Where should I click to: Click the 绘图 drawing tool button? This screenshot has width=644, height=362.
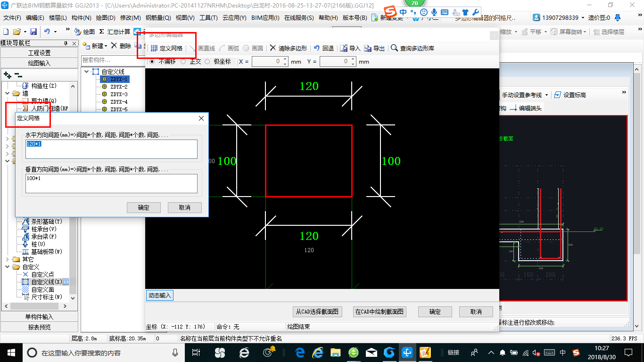(85, 32)
